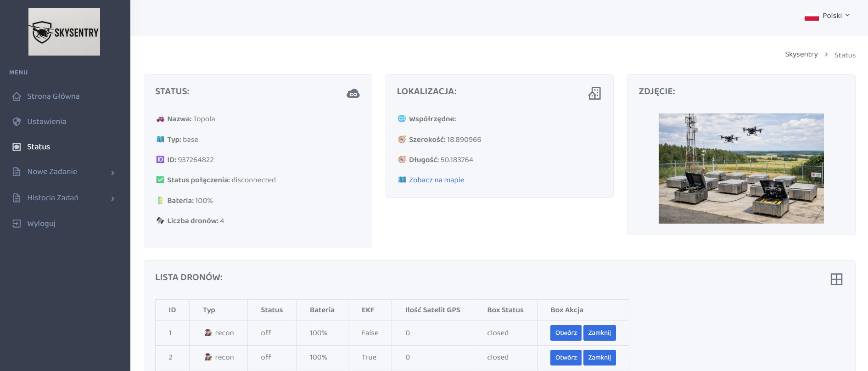Click the house icon beside Strona Główna
Screen dimensions: 868x371
coord(17,96)
